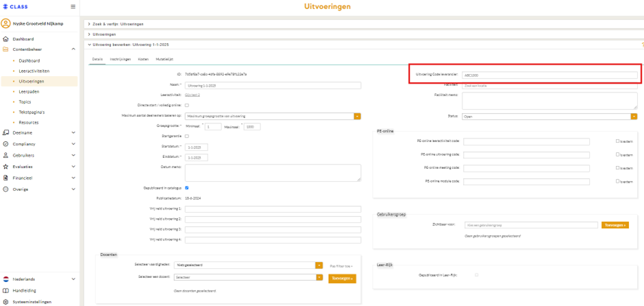The height and width of the screenshot is (306, 644).
Task: Uncheck Gepubliceerd in catalogus checkbox
Action: pos(187,187)
